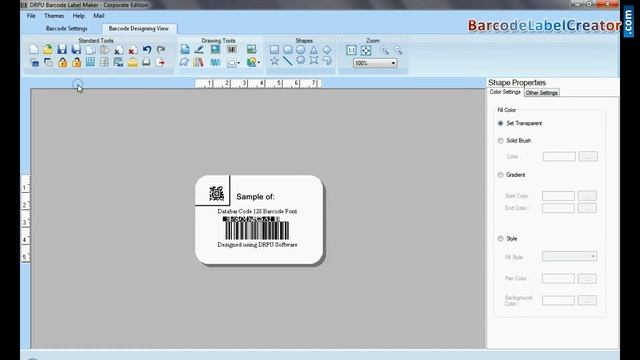
Task: Click the Solid Brush Color swatch field
Action: (x=559, y=156)
